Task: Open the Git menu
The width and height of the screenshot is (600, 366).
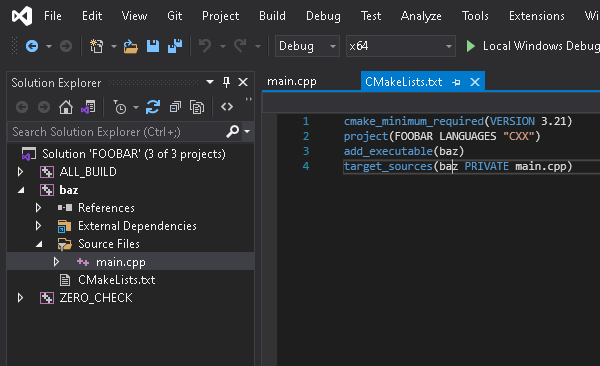Action: [x=174, y=16]
